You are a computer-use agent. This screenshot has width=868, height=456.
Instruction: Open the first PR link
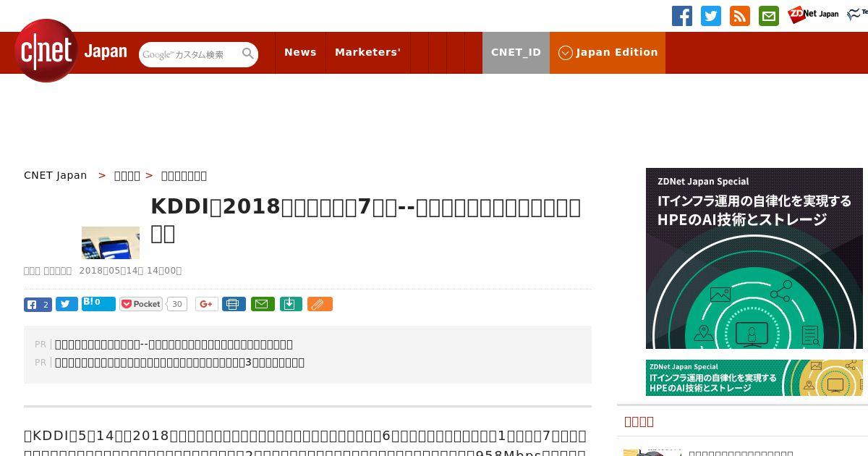point(174,345)
